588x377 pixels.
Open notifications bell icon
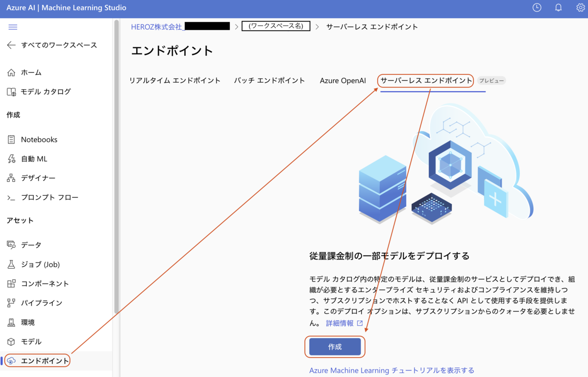[558, 8]
